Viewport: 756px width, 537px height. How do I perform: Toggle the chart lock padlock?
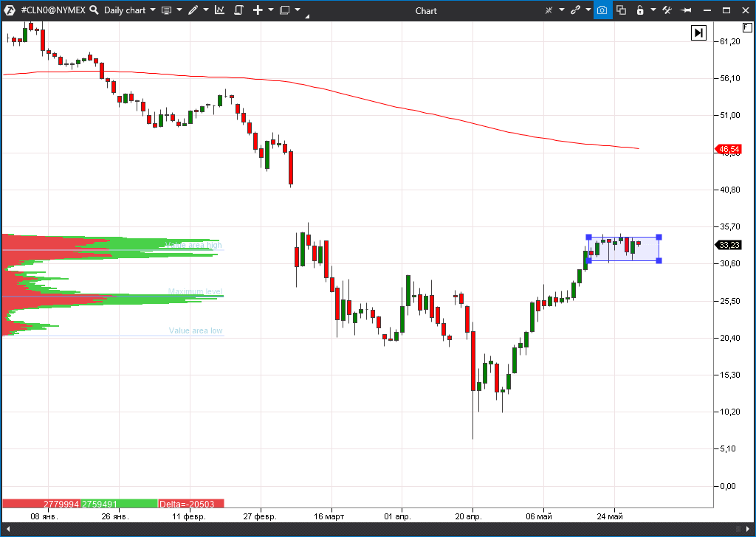(639, 10)
